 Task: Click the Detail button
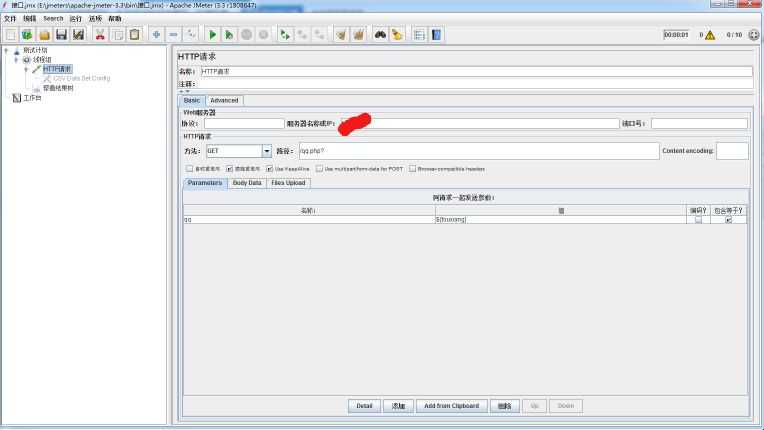[x=364, y=406]
